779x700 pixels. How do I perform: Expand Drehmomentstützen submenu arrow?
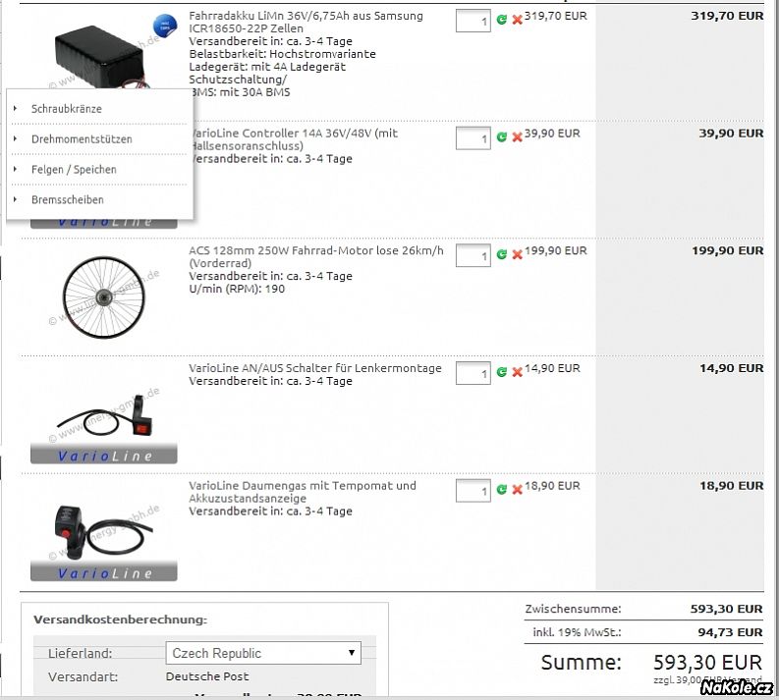[x=16, y=138]
